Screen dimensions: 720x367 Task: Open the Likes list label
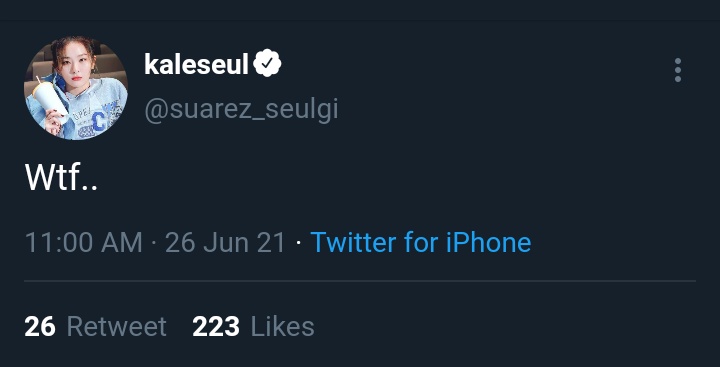click(282, 327)
